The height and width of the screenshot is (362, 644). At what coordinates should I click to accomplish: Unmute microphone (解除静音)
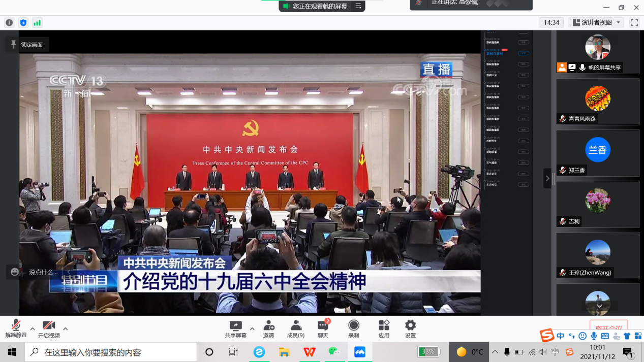tap(16, 328)
